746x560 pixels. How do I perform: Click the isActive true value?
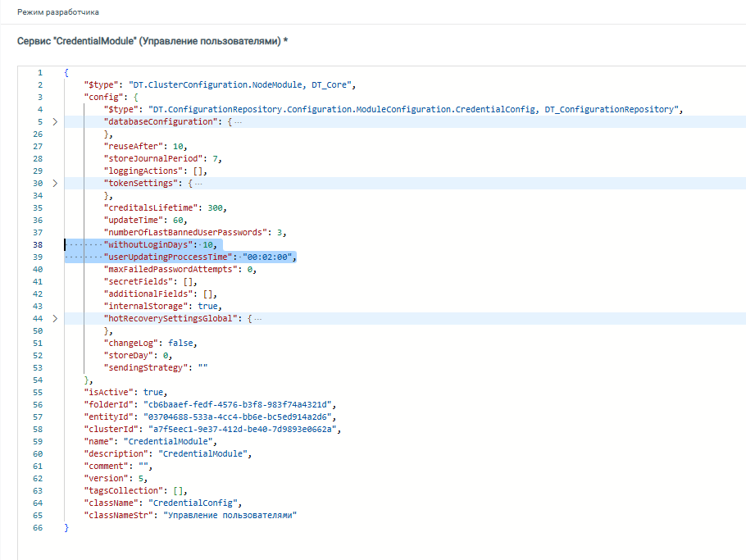pyautogui.click(x=153, y=393)
